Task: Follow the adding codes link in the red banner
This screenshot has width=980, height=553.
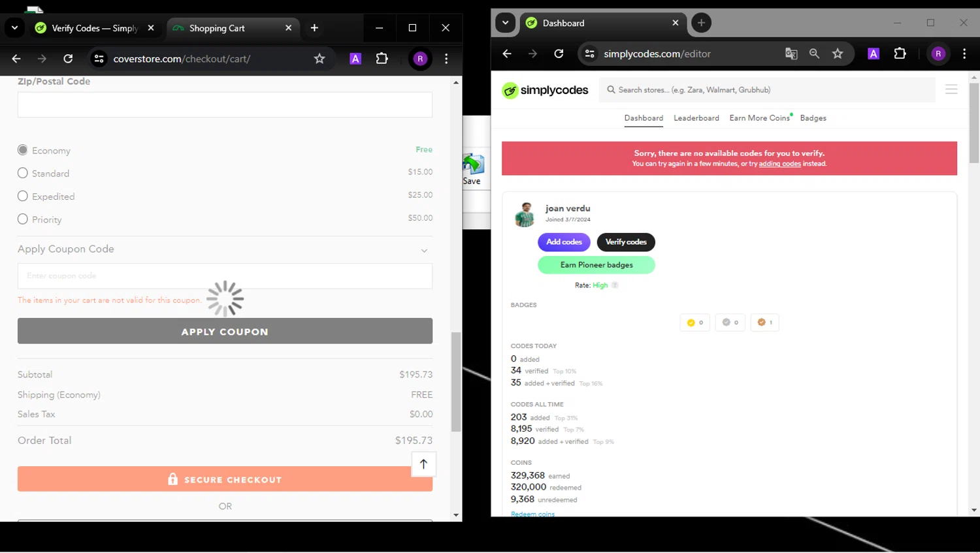Action: point(779,164)
